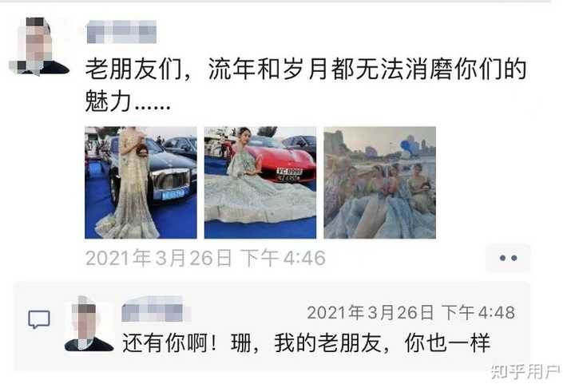Click the 知乎用户 watermark
575x392 pixels.
525,372
